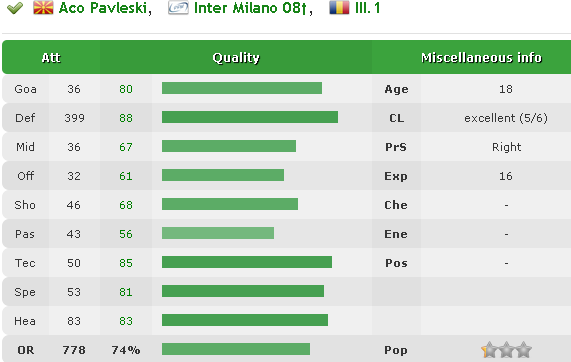The height and width of the screenshot is (362, 571).
Task: Open Aco Pavleski player link
Action: (103, 8)
